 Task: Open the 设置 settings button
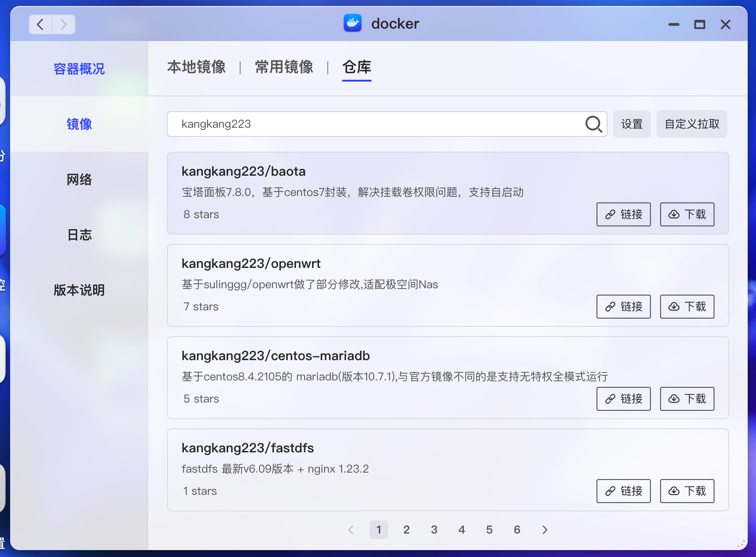pos(632,124)
